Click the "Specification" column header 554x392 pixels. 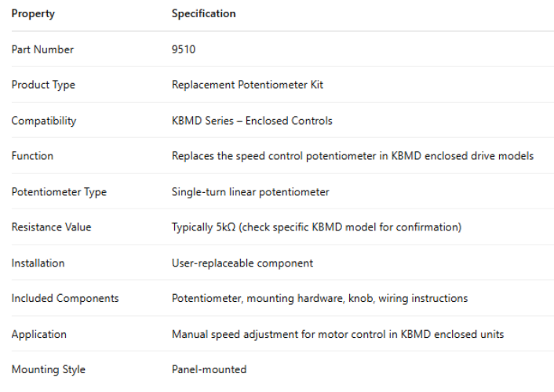[x=204, y=14]
